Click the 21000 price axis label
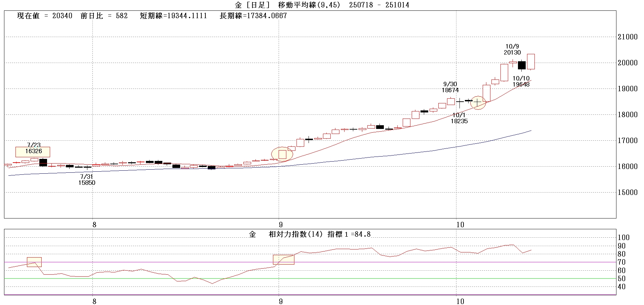The image size is (644, 305). [628, 37]
